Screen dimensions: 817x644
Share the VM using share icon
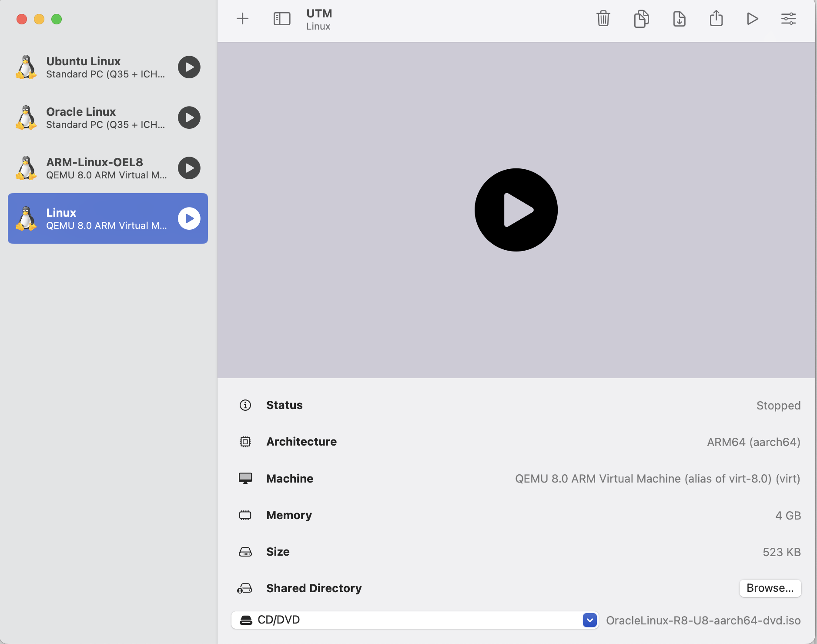tap(716, 19)
